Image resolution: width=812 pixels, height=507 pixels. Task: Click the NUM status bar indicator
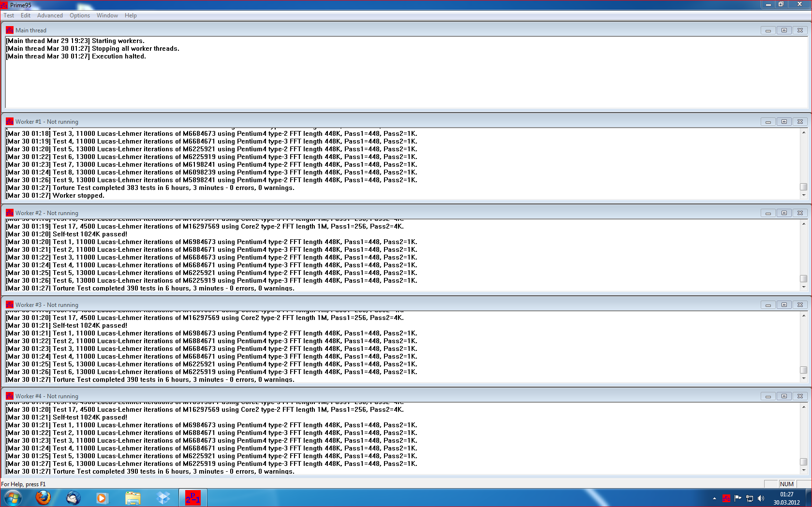tap(786, 484)
